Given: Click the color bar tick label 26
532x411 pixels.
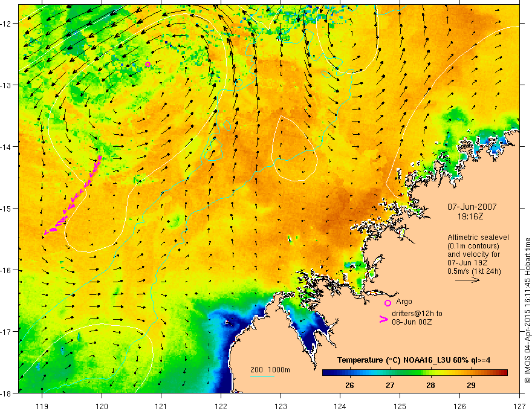Looking at the screenshot, I should pos(349,385).
